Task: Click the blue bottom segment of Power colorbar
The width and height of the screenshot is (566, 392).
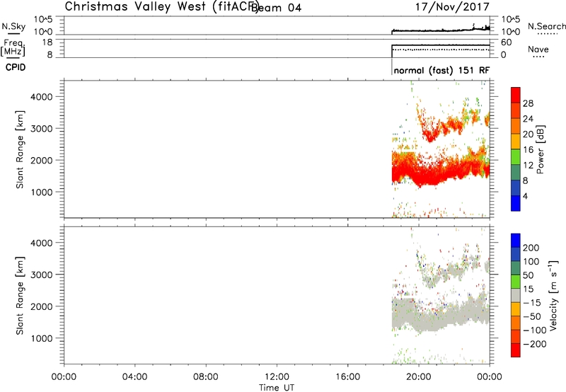Action: click(516, 203)
